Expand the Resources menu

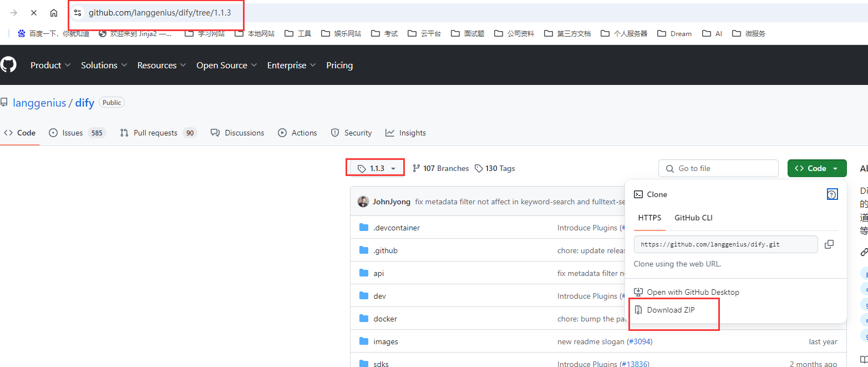click(162, 65)
